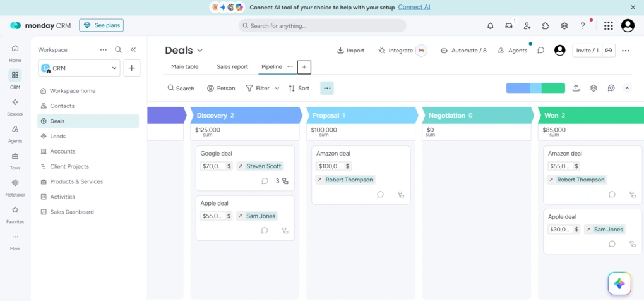Screen dimensions: 644x301
Task: Open the products switcher grid icon
Action: coord(608,25)
